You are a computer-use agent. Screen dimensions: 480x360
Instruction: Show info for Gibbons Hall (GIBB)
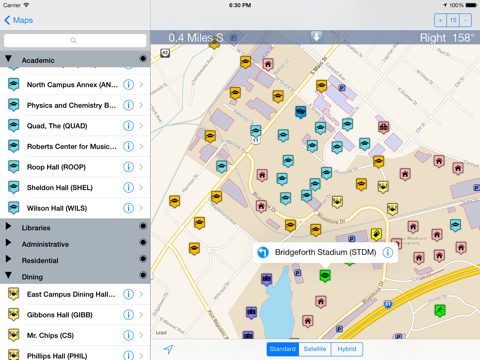coord(128,314)
